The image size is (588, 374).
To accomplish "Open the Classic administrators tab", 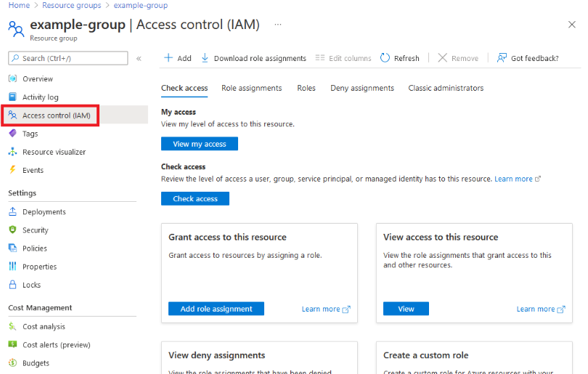I will (446, 88).
